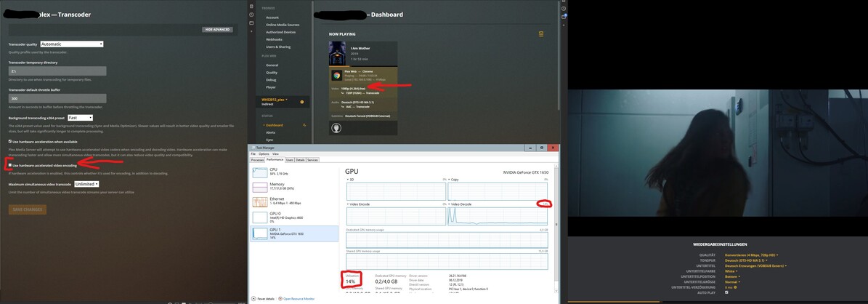This screenshot has width=868, height=304.
Task: Open Webhooks settings in sidebar
Action: 273,39
